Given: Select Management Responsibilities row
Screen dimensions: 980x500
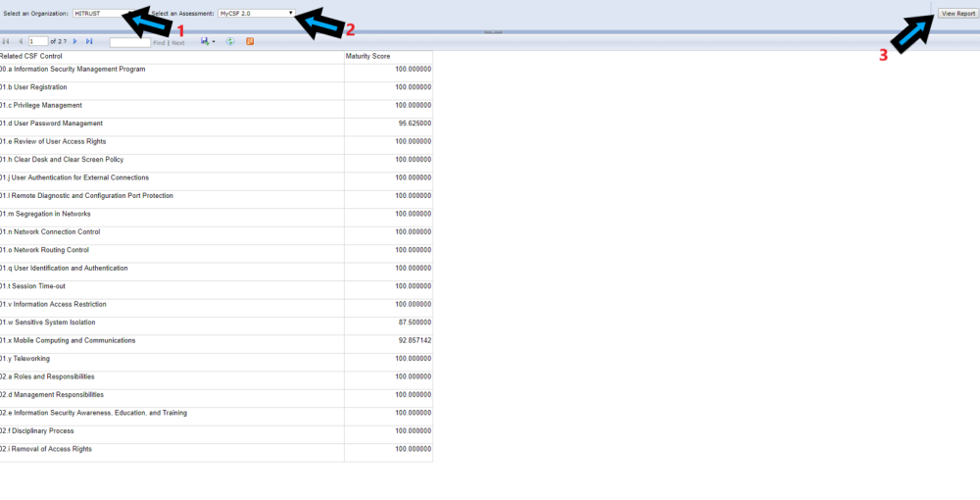Looking at the screenshot, I should point(216,399).
